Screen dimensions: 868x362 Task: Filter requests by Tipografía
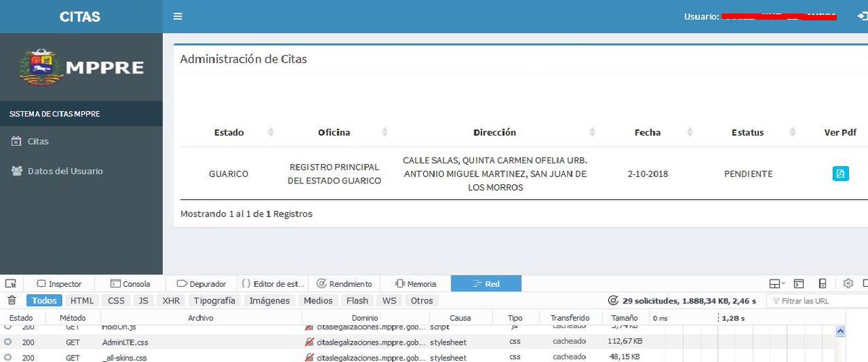coord(214,301)
